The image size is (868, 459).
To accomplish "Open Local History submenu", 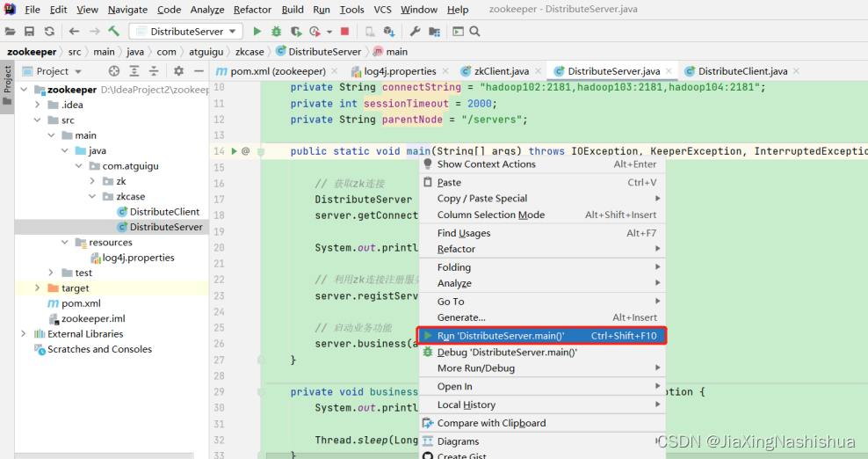I will (x=542, y=405).
